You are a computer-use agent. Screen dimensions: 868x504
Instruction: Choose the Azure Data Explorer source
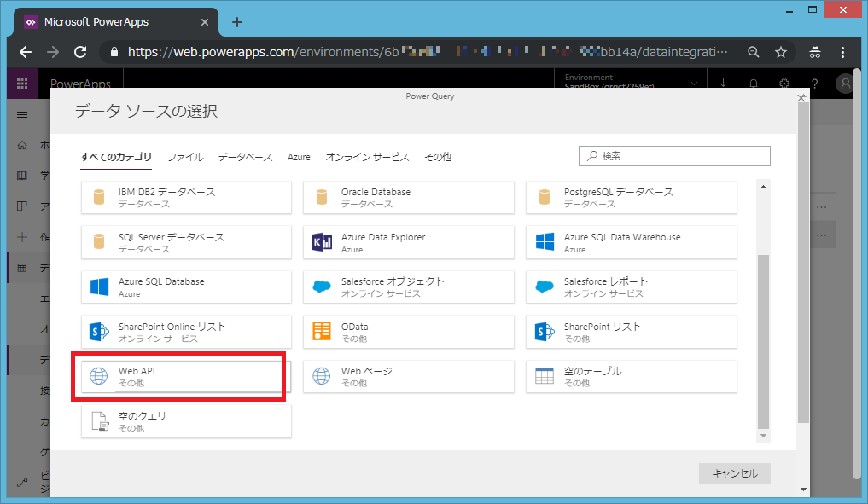409,242
